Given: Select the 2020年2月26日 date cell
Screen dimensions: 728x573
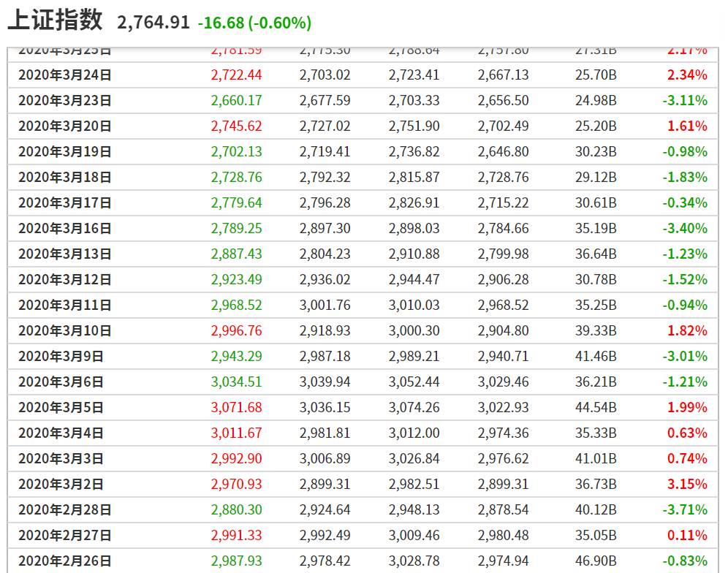Looking at the screenshot, I should [x=65, y=561].
